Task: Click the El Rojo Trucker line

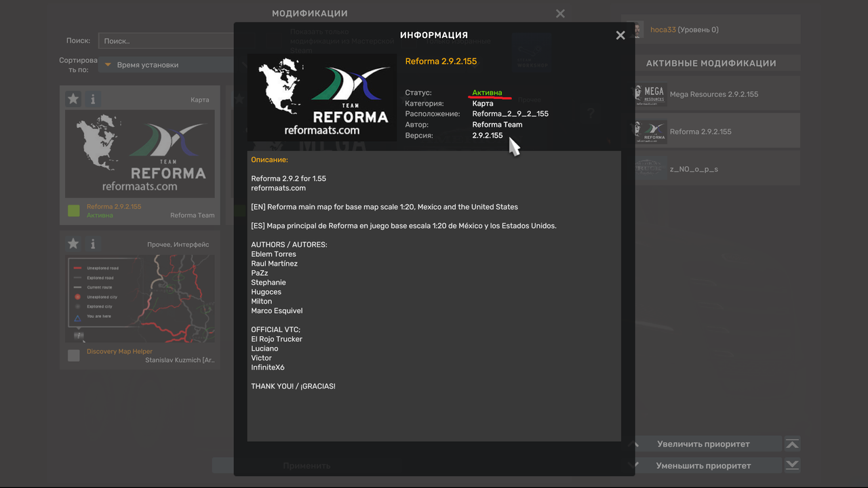Action: [277, 339]
